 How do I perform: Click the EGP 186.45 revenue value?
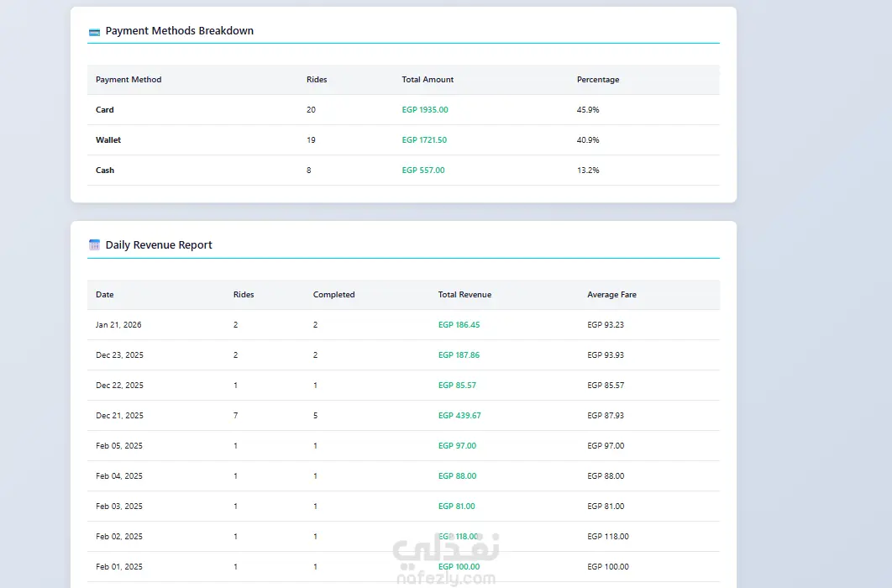click(459, 325)
